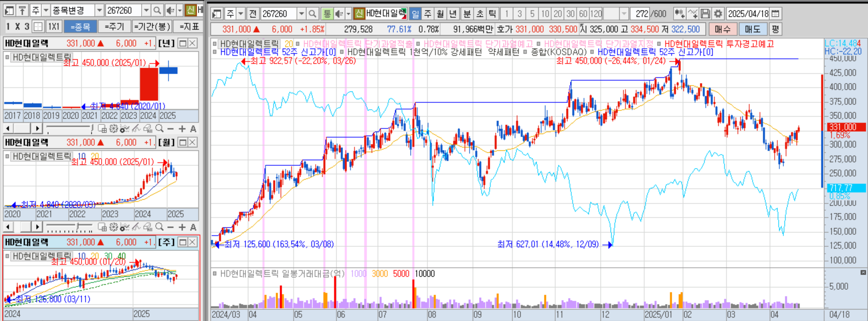The width and height of the screenshot is (868, 321).
Task: Click the candlestick add icon in the main toolbar
Action: click(679, 14)
